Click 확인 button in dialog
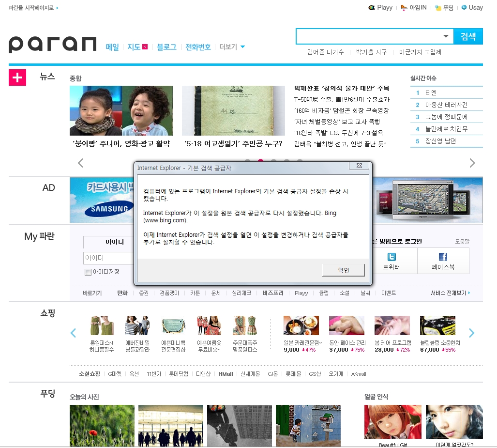Screen dimensions: 497x448 [x=343, y=270]
